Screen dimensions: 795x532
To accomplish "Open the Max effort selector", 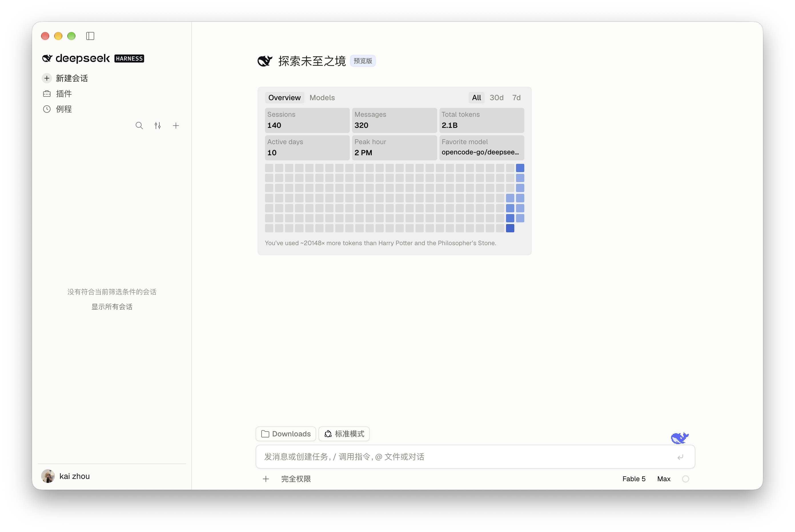I will click(664, 479).
